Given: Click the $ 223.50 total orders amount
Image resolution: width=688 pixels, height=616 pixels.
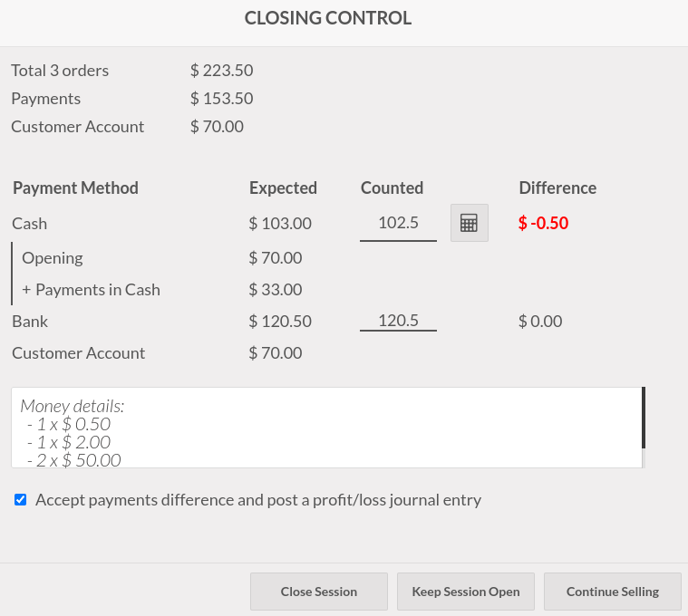Looking at the screenshot, I should (x=221, y=71).
